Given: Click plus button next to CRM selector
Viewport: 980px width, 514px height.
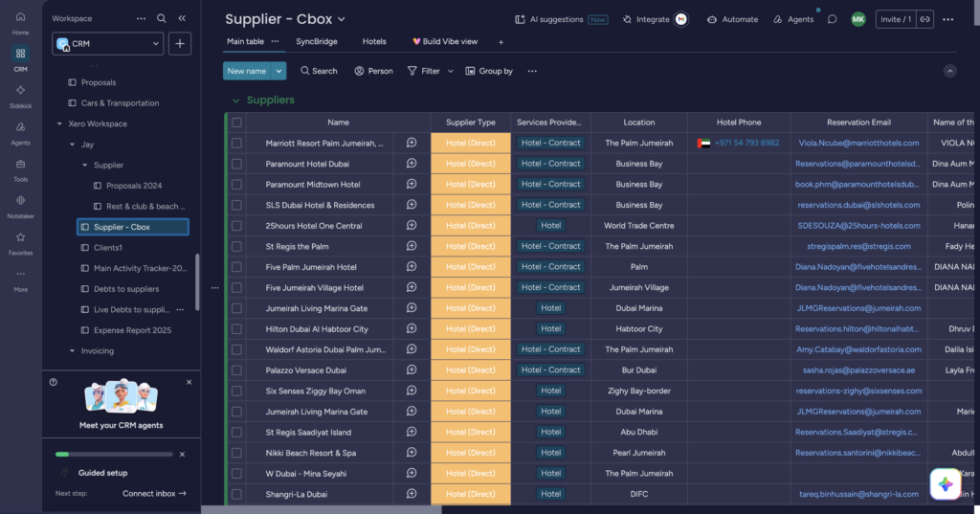Looking at the screenshot, I should [x=179, y=44].
